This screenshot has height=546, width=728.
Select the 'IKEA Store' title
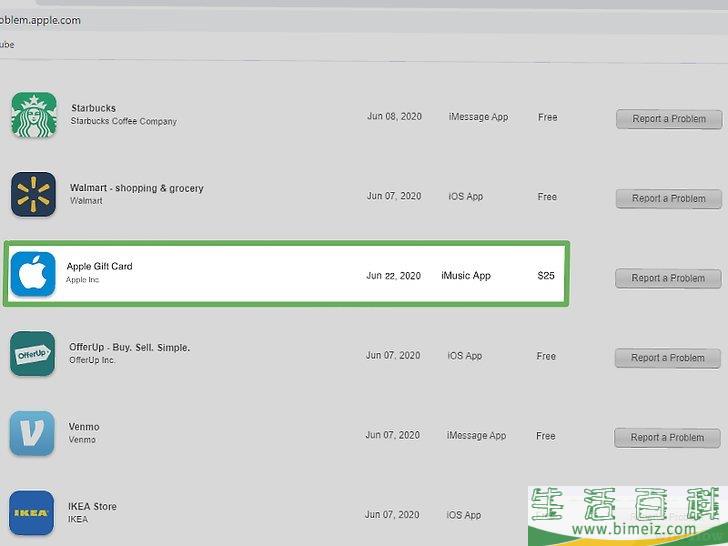[92, 507]
